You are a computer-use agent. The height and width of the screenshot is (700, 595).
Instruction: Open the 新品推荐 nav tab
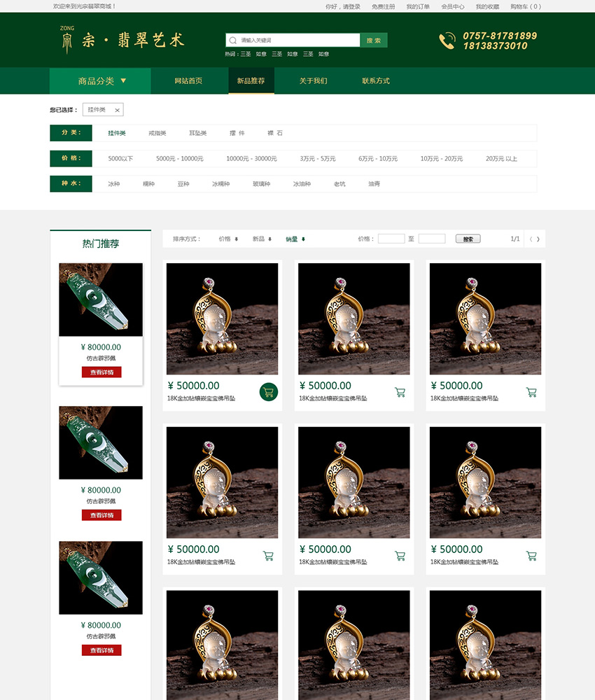coord(251,80)
